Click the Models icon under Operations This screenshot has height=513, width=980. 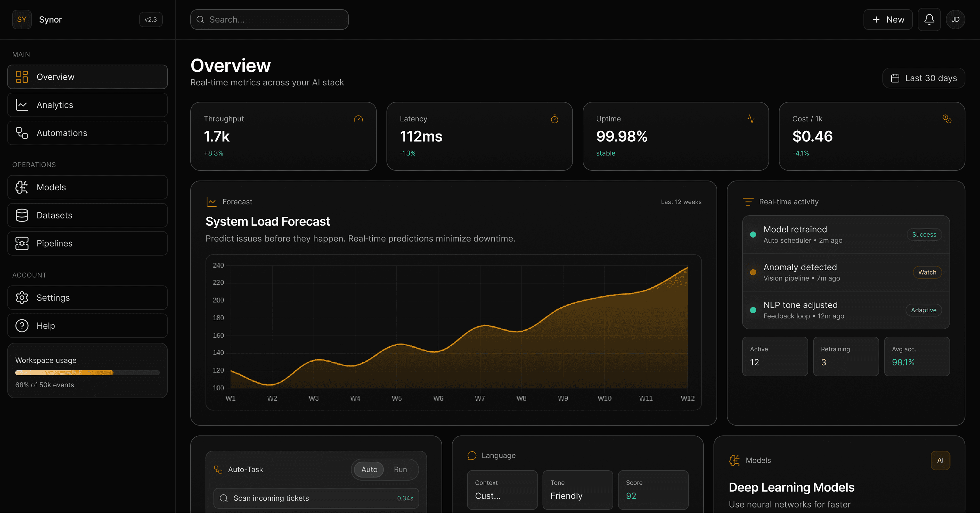22,187
